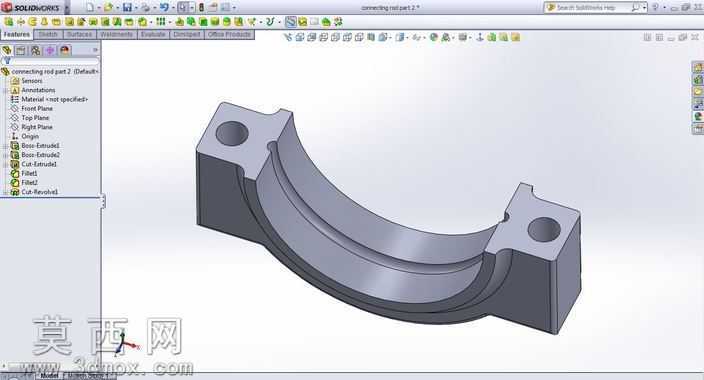Click the highlighted blue Instant3D icon
Viewport: 704px width, 380px height.
[x=291, y=21]
